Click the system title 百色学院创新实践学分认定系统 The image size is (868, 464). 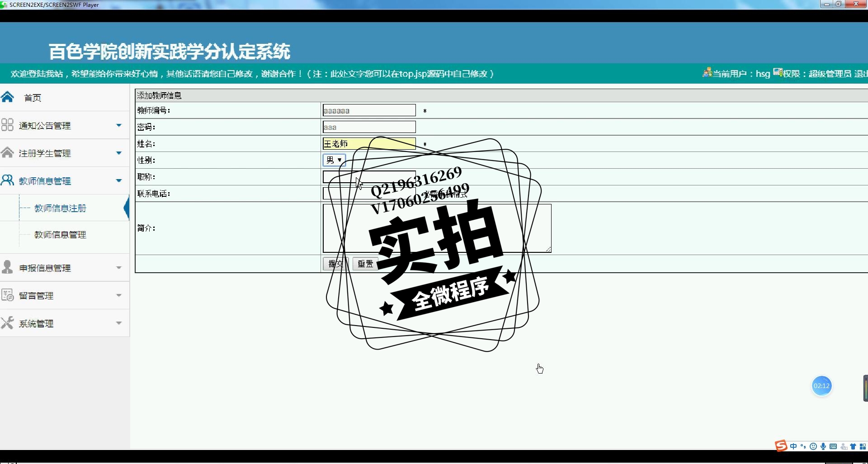[x=170, y=52]
